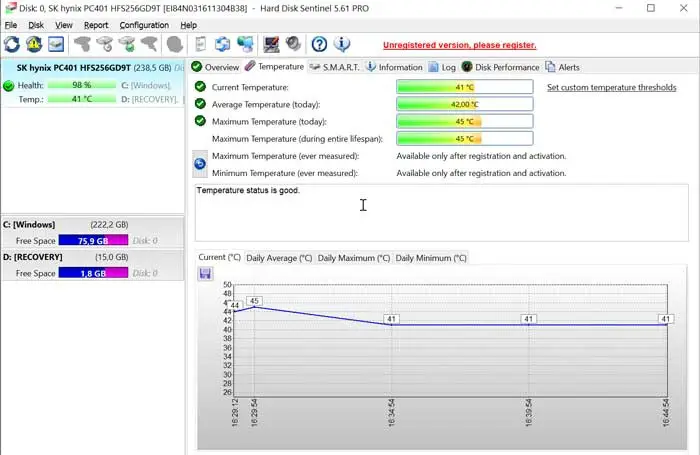700x455 pixels.
Task: Click the green check next to Maximum Temperature (today)
Action: click(x=200, y=121)
